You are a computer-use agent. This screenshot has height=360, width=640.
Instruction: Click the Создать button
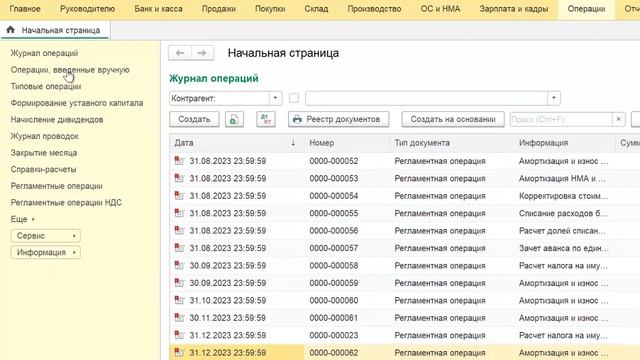click(194, 119)
